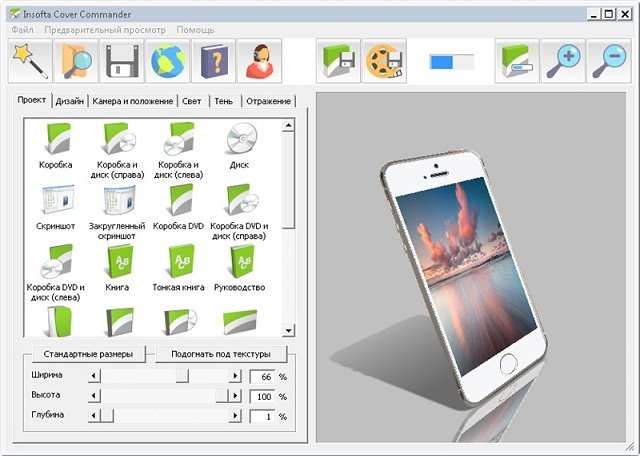Contact support via headset person icon
The image size is (640, 456).
[x=260, y=61]
